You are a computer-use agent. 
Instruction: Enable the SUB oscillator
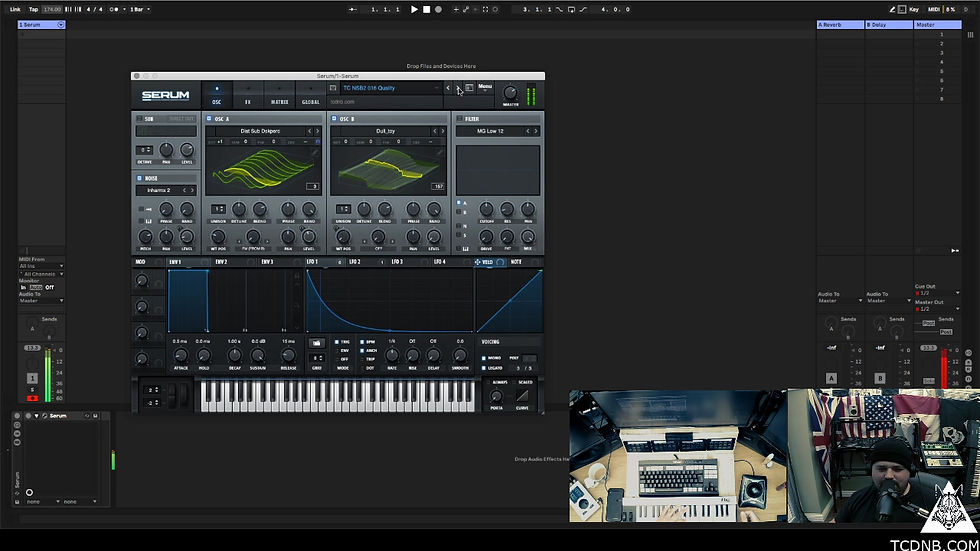click(139, 119)
